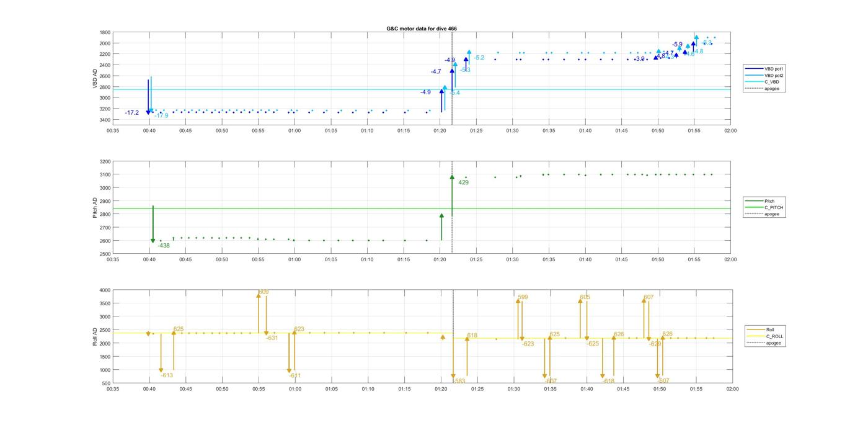Screen dimensions: 868x430
Task: Click the -5.2 data label in the VBD plot
Action: pyautogui.click(x=479, y=58)
